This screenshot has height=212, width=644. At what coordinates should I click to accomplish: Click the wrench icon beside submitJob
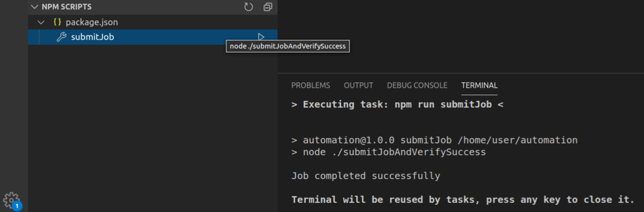point(62,37)
